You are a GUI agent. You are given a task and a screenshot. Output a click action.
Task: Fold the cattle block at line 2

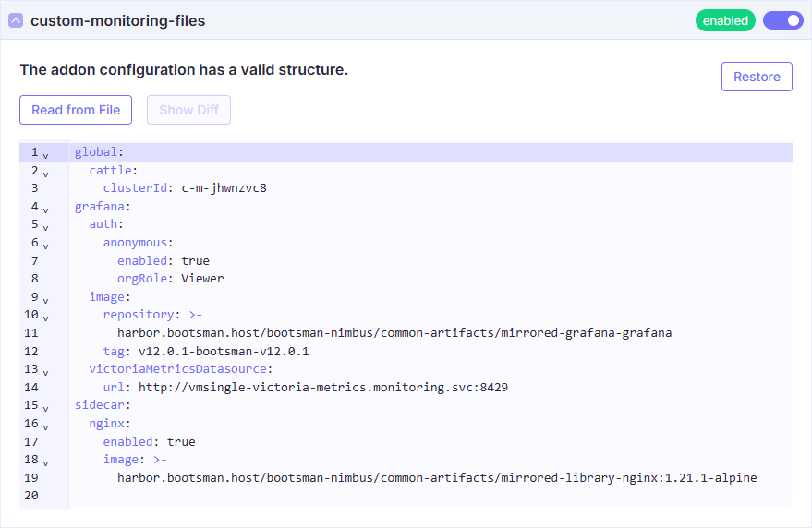point(45,173)
